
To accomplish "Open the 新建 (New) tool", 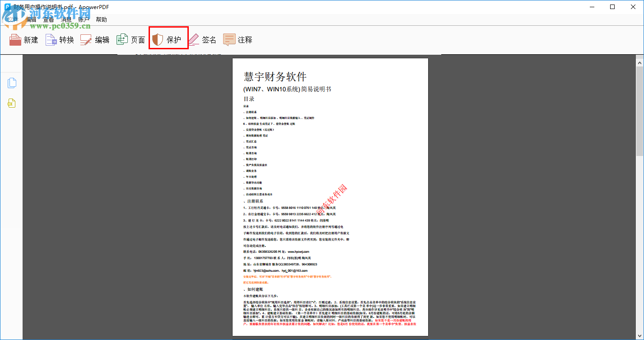I will click(x=24, y=40).
